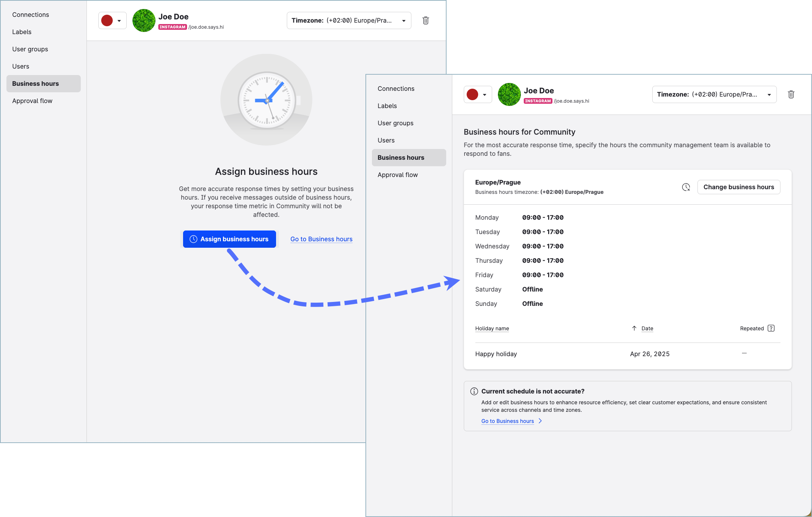This screenshot has height=517, width=812.
Task: Click the red color swatch in the right header
Action: (472, 95)
